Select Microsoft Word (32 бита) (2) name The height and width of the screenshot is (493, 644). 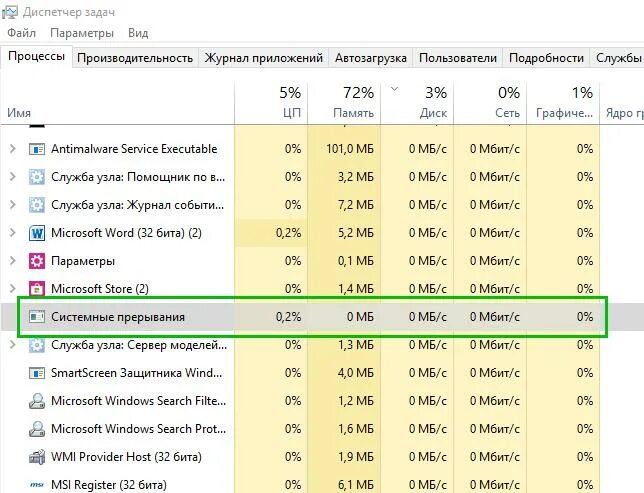click(x=126, y=233)
